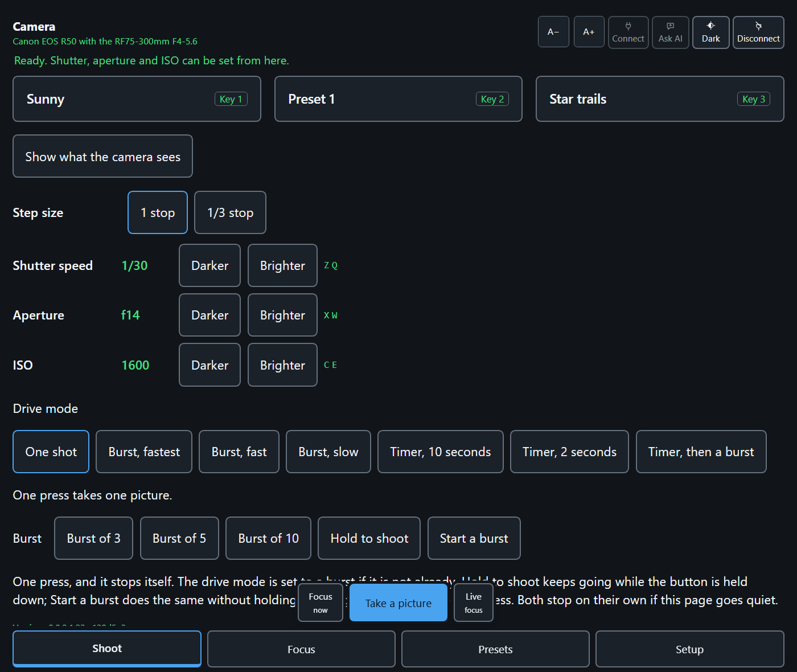The width and height of the screenshot is (797, 672).
Task: Click Show what the camera sees
Action: click(102, 157)
